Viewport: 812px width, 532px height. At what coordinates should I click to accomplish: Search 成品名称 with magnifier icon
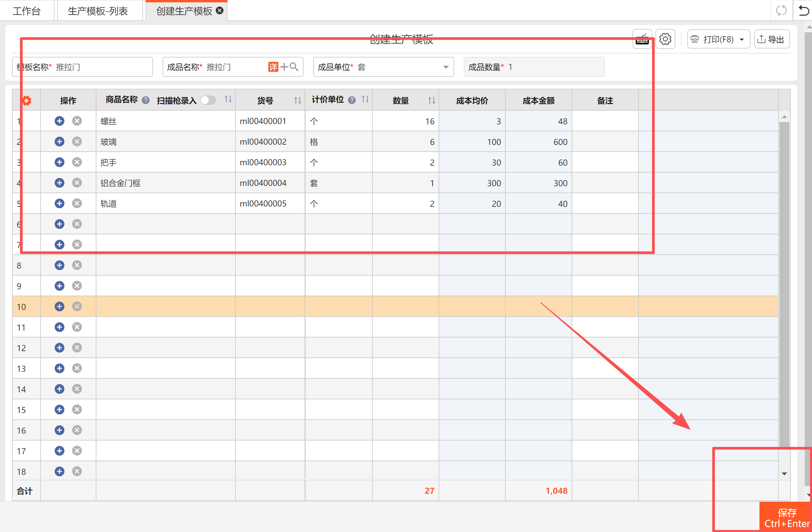294,67
